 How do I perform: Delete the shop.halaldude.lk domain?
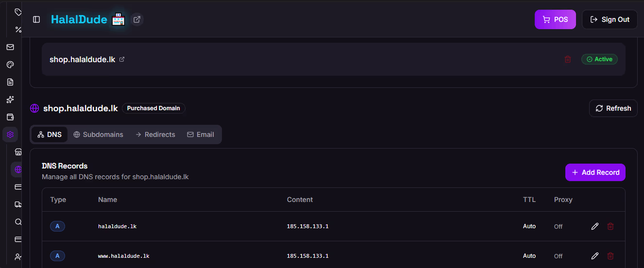pyautogui.click(x=567, y=59)
